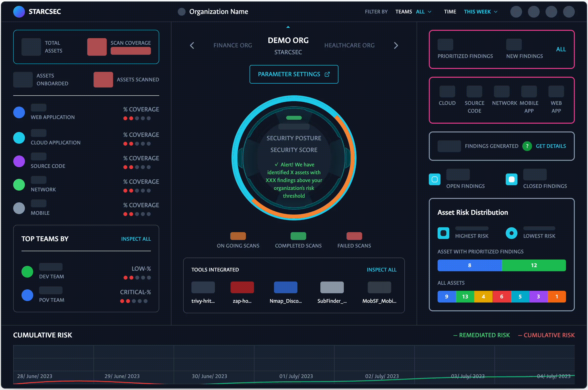Click the Source Code purple circle icon
This screenshot has height=390, width=588.
click(x=19, y=161)
